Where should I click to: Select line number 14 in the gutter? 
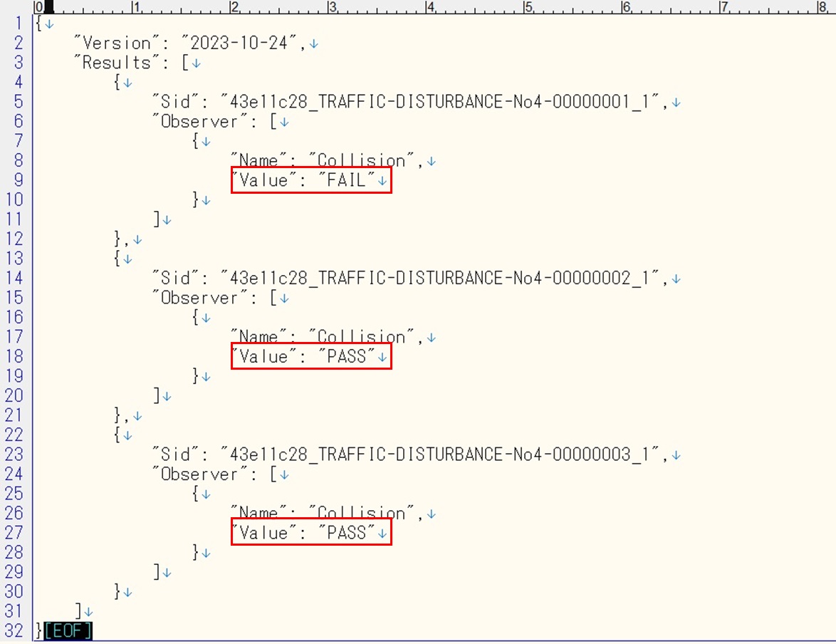pos(14,279)
